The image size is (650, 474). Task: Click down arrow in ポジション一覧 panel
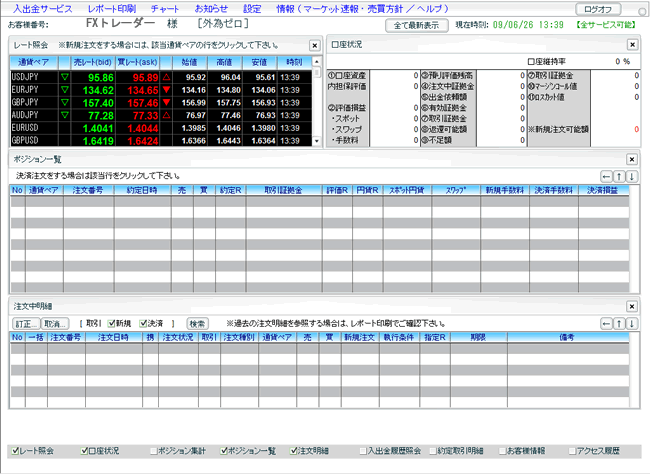pos(631,177)
